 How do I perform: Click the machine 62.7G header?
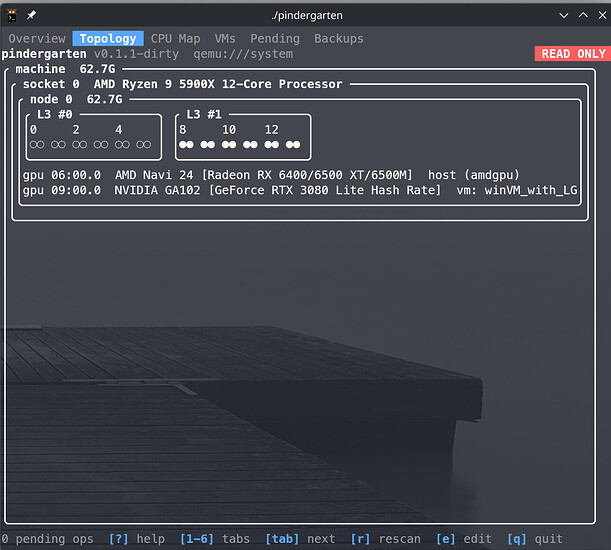(65, 69)
